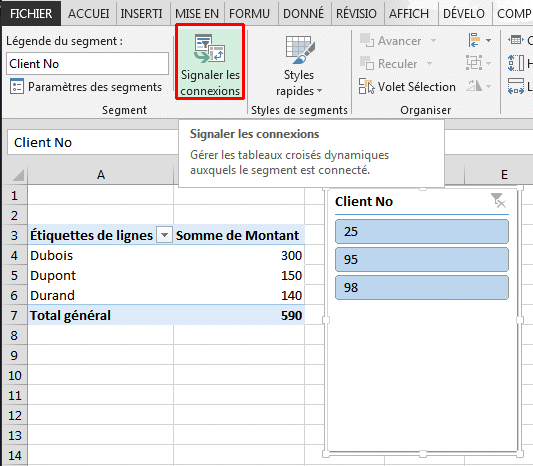Click the Rotate objects icon
This screenshot has height=466, width=533.
coord(474,86)
